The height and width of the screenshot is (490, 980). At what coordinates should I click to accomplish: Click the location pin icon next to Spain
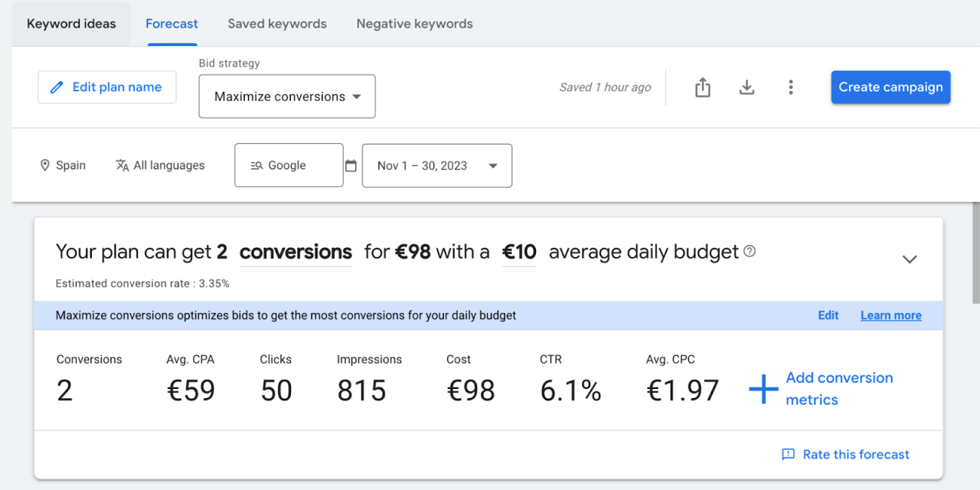pyautogui.click(x=45, y=165)
